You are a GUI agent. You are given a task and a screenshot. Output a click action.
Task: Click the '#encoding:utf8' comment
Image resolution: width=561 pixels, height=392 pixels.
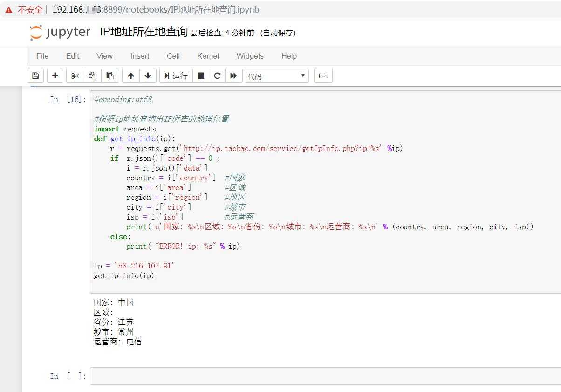tap(123, 99)
